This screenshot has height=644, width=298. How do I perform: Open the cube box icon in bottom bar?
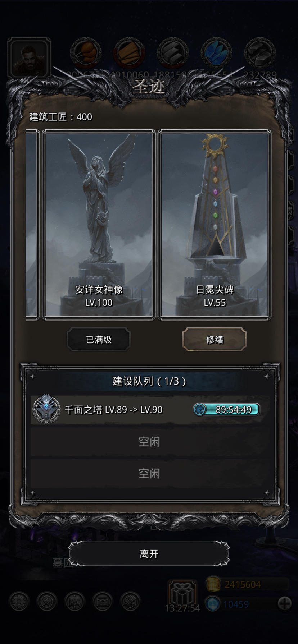(130, 601)
